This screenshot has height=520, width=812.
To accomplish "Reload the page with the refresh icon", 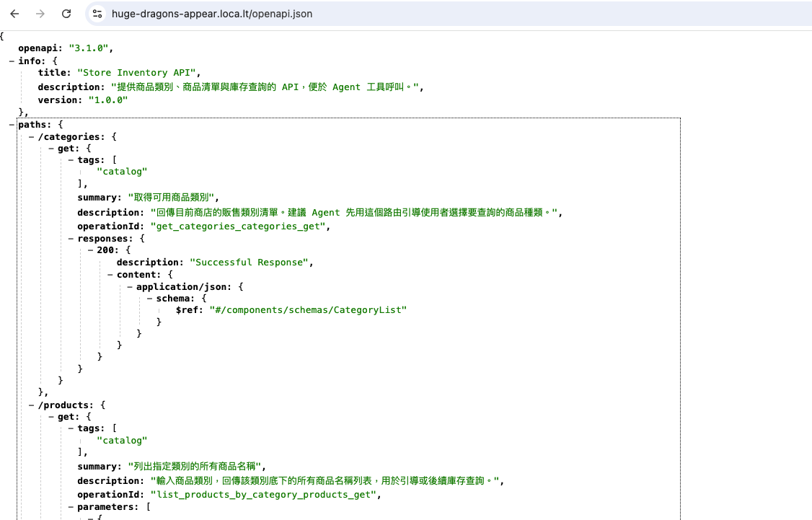I will [66, 14].
